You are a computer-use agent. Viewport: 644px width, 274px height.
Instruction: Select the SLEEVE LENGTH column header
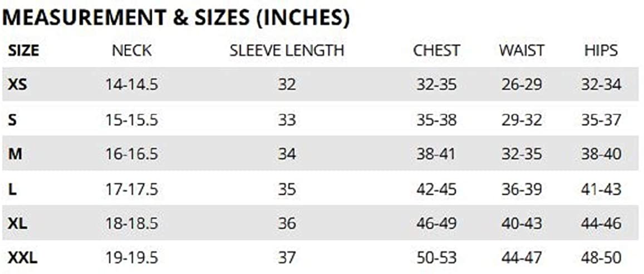pyautogui.click(x=287, y=51)
